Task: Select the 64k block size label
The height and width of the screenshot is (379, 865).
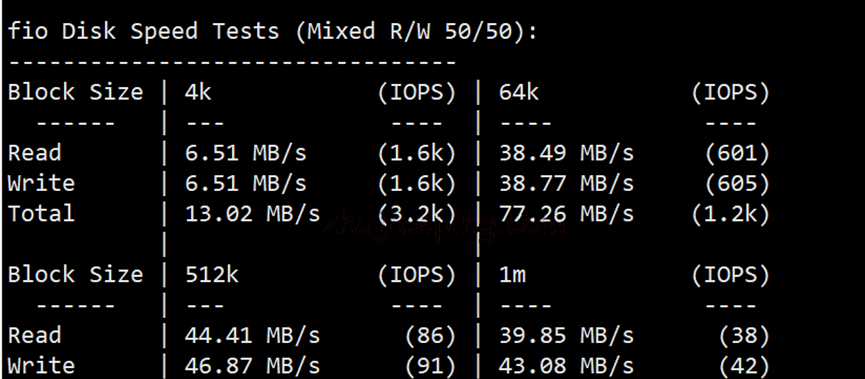Action: [x=519, y=93]
